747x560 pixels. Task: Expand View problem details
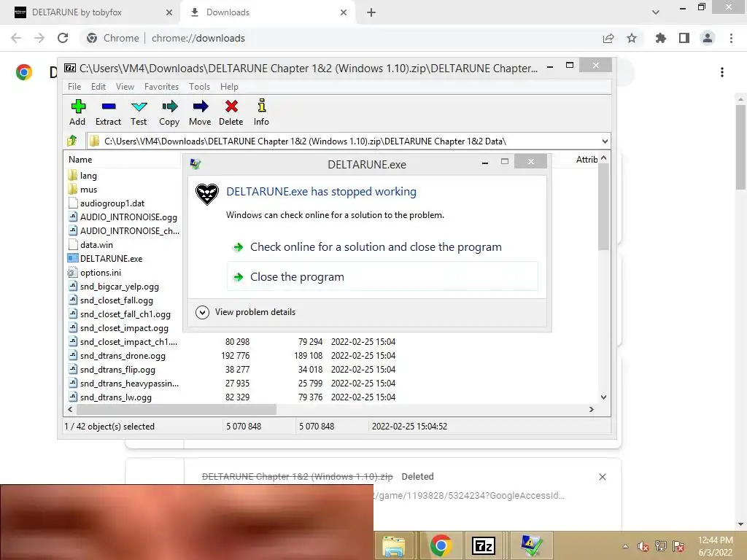pyautogui.click(x=246, y=312)
